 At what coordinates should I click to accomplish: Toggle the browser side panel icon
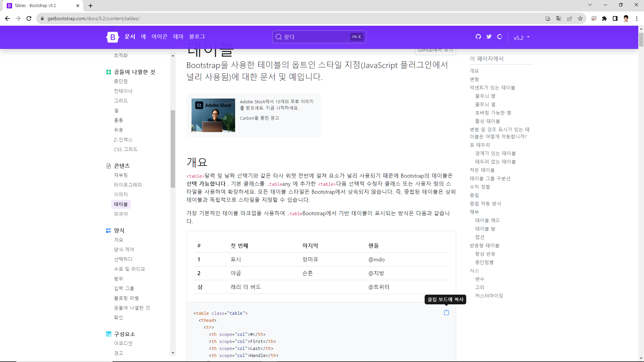[615, 18]
